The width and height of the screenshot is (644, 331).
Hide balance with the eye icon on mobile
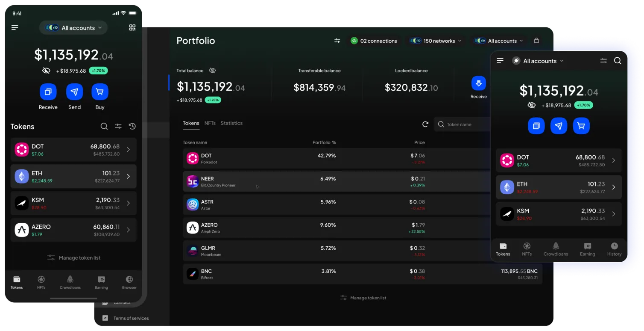pyautogui.click(x=46, y=71)
